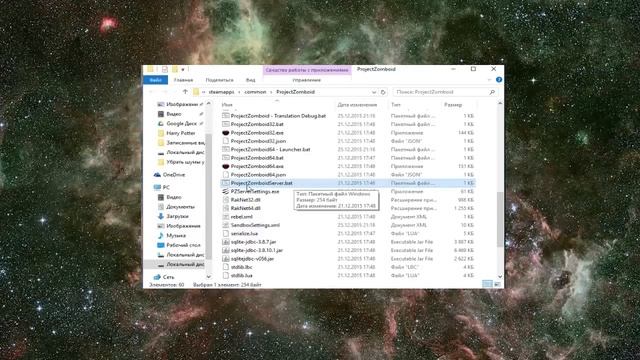Screen dimensions: 640x360
Task: Switch to details view icon in status bar
Action: click(x=487, y=284)
